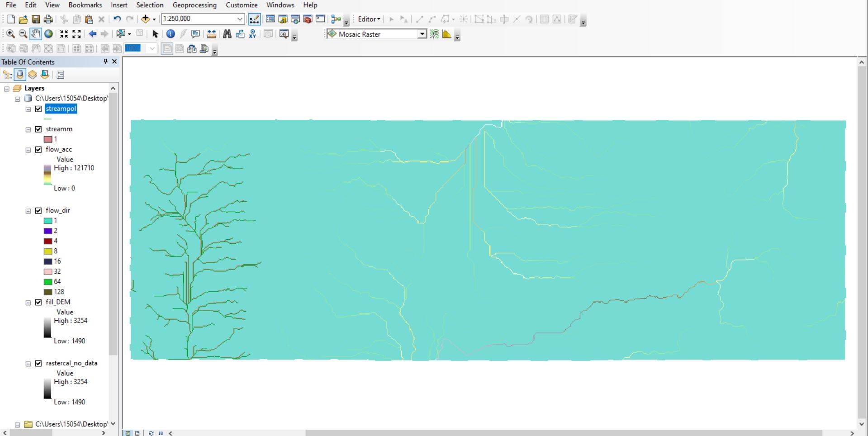Select the Zoom In tool
The height and width of the screenshot is (436, 868).
click(10, 34)
